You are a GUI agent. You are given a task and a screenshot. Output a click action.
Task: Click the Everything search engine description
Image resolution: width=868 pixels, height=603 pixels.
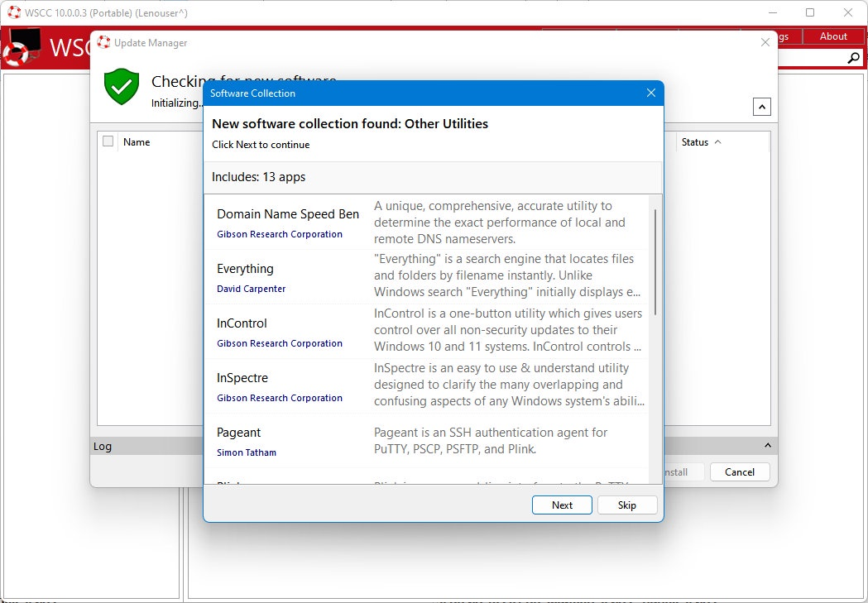(x=507, y=275)
